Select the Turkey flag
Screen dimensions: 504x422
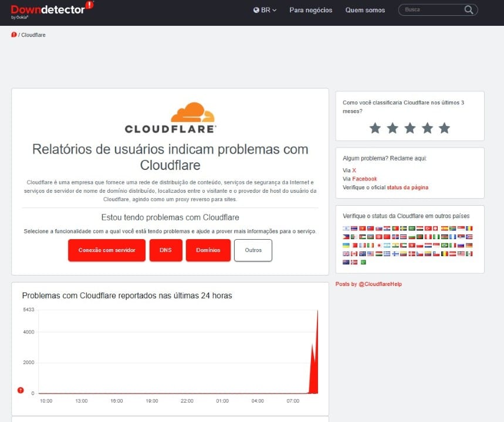pos(428,229)
